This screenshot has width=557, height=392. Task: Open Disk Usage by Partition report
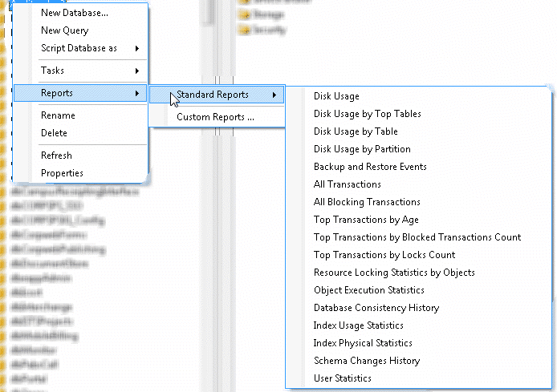(x=362, y=149)
